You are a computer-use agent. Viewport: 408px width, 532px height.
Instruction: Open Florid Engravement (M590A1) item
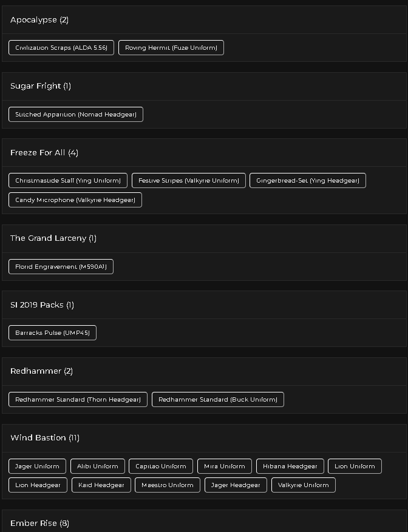[x=61, y=267]
